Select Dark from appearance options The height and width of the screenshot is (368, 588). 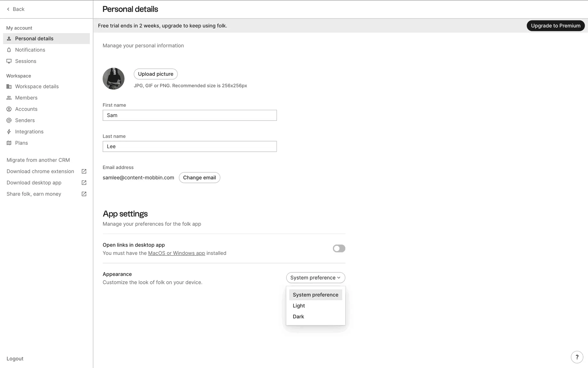pos(298,316)
